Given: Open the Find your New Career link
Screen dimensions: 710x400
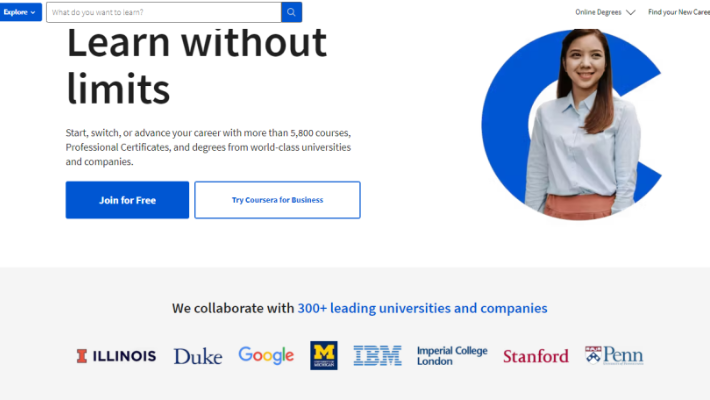Looking at the screenshot, I should coord(678,12).
